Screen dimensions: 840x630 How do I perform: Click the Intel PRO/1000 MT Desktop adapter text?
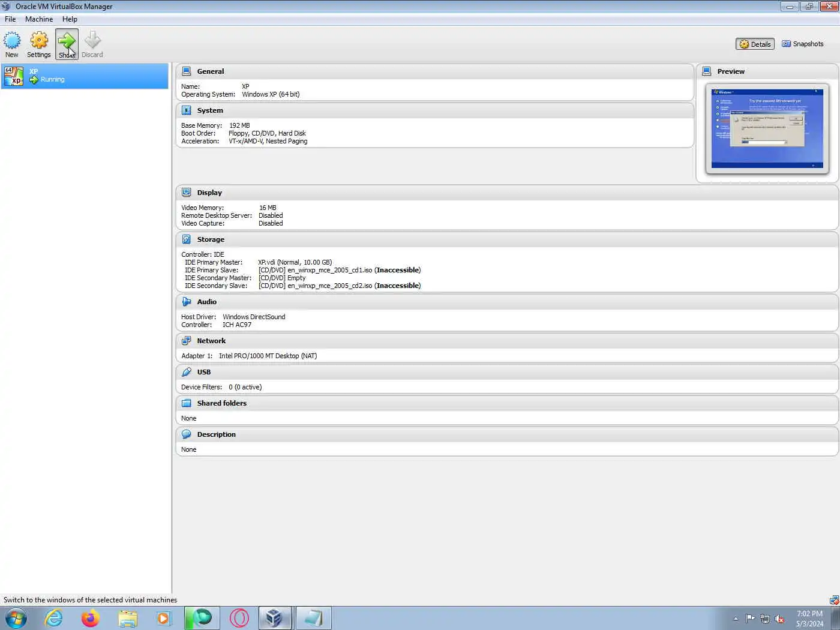click(268, 356)
